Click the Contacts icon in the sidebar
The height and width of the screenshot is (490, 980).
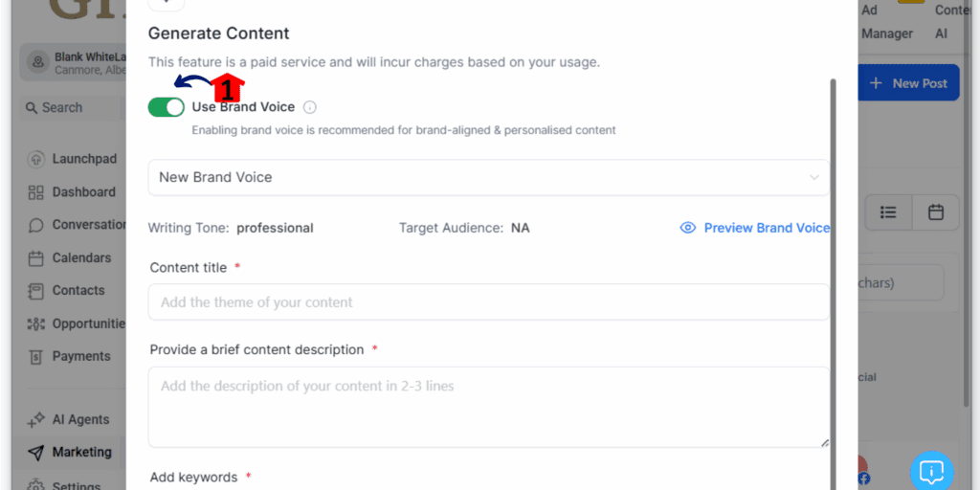(36, 291)
